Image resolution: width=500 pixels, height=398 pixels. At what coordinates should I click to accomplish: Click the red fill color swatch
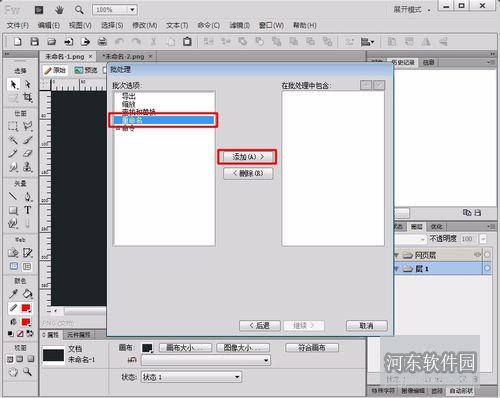tap(26, 322)
